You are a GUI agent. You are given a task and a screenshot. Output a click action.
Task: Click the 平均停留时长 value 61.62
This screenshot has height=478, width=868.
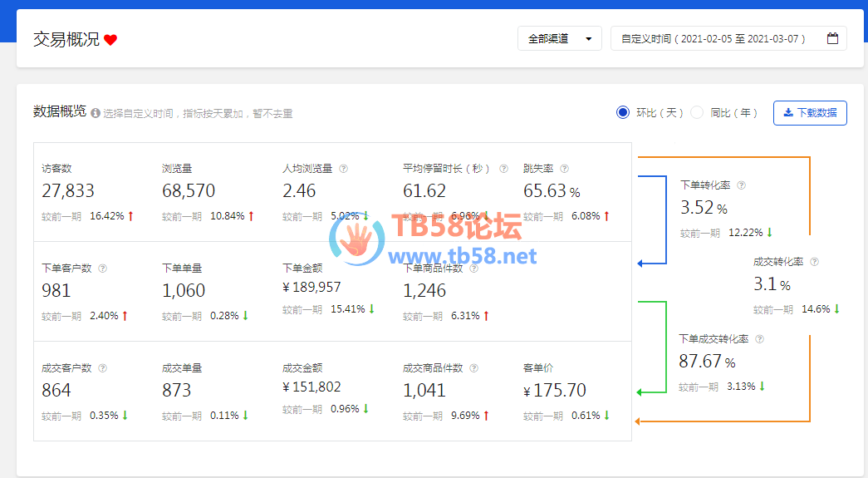(424, 191)
